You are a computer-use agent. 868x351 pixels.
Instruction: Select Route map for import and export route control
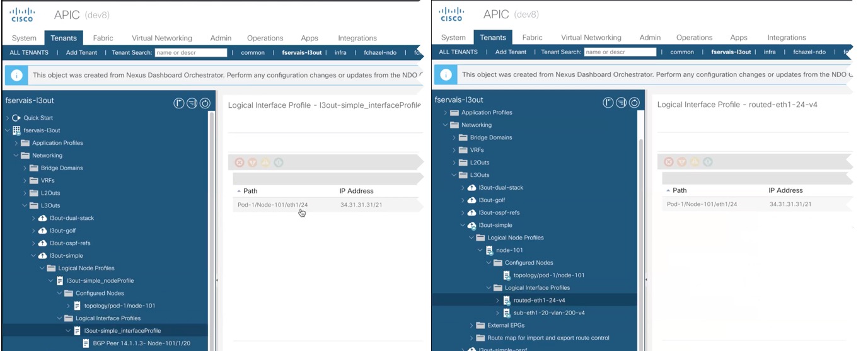coord(548,338)
